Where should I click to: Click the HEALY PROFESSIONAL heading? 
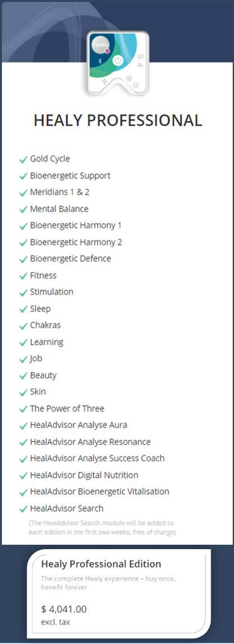click(x=118, y=121)
